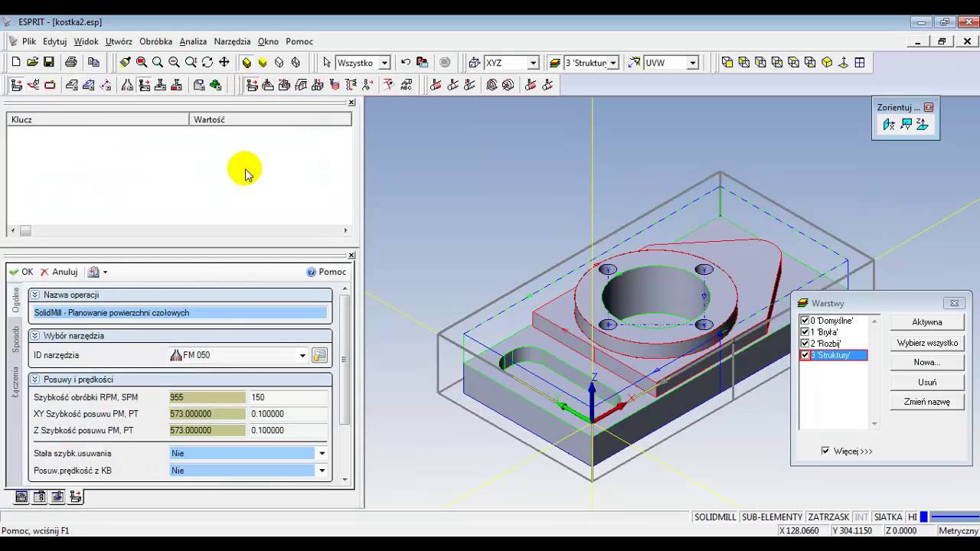Select the pan view cross-arrows icon

(224, 62)
